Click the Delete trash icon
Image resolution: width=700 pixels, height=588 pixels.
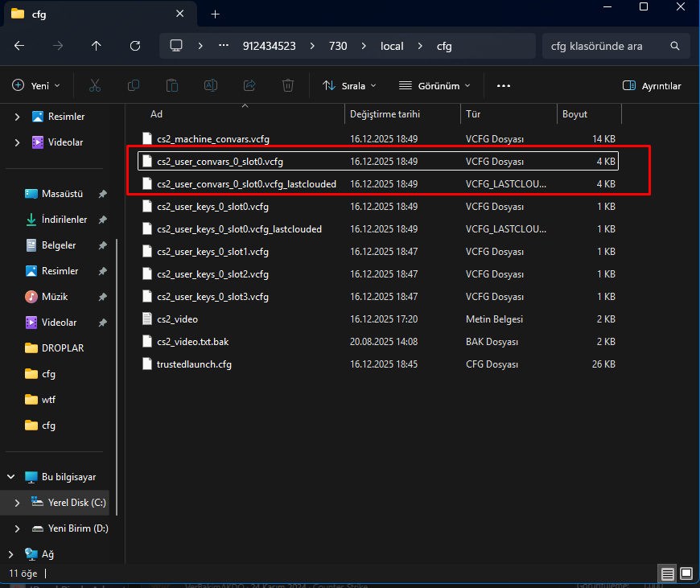[x=288, y=85]
